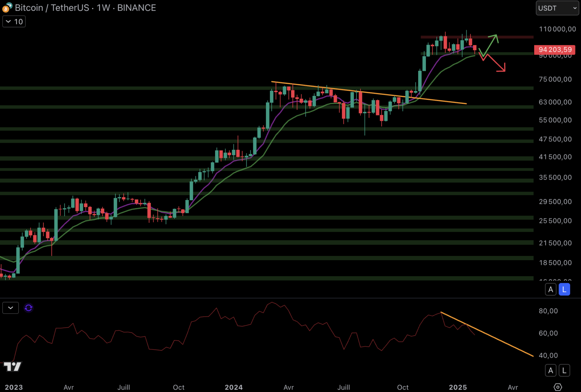The image size is (581, 392).
Task: Toggle log scale L on main price pane
Action: tap(564, 289)
